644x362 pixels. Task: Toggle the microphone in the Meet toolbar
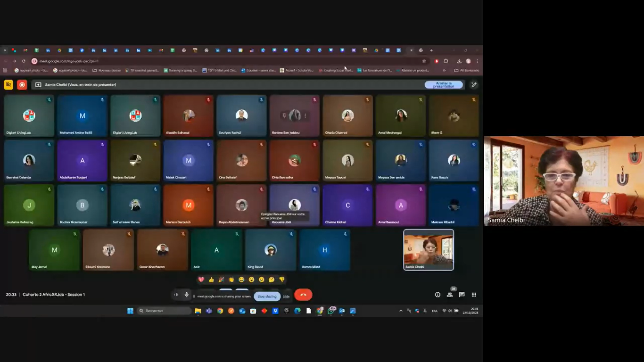tap(187, 295)
